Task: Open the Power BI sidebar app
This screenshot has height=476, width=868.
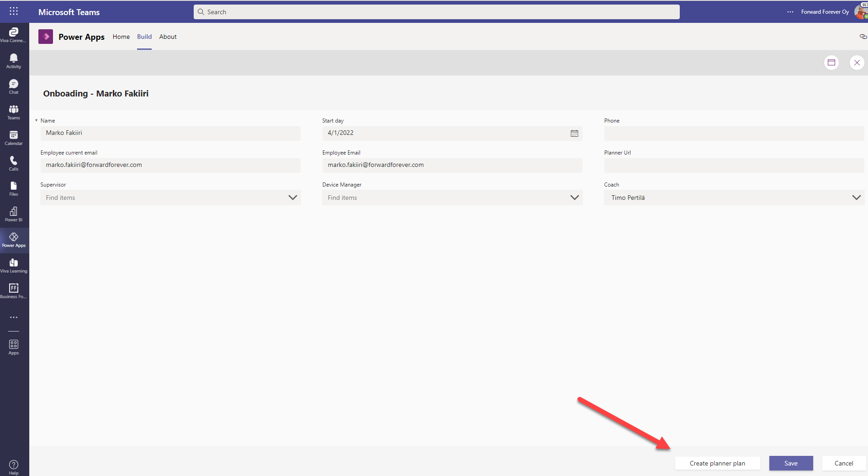Action: point(14,214)
